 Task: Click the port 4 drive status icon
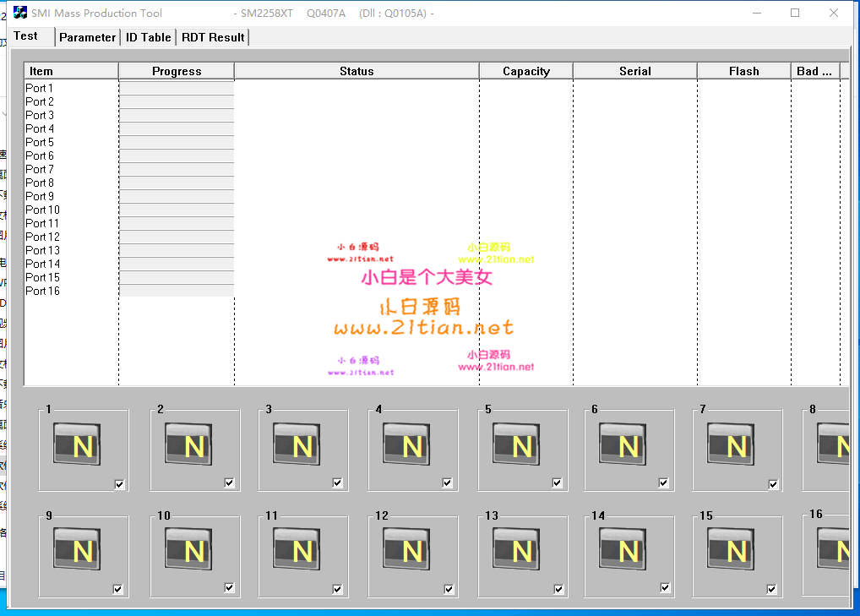pyautogui.click(x=406, y=444)
